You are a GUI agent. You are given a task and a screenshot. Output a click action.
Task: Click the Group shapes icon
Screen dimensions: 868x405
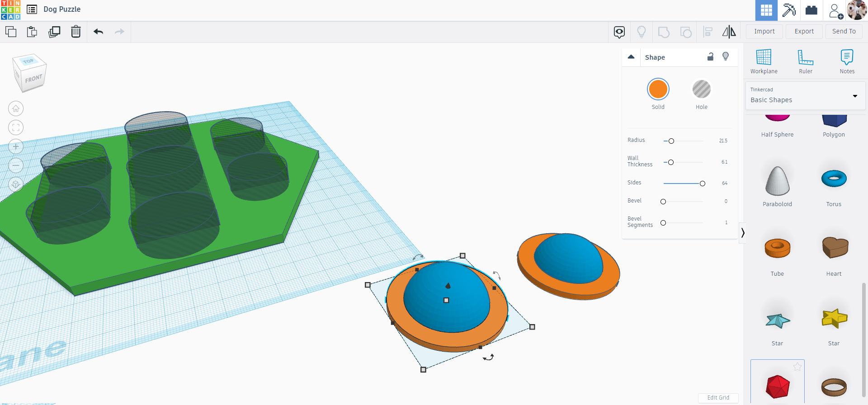click(664, 32)
